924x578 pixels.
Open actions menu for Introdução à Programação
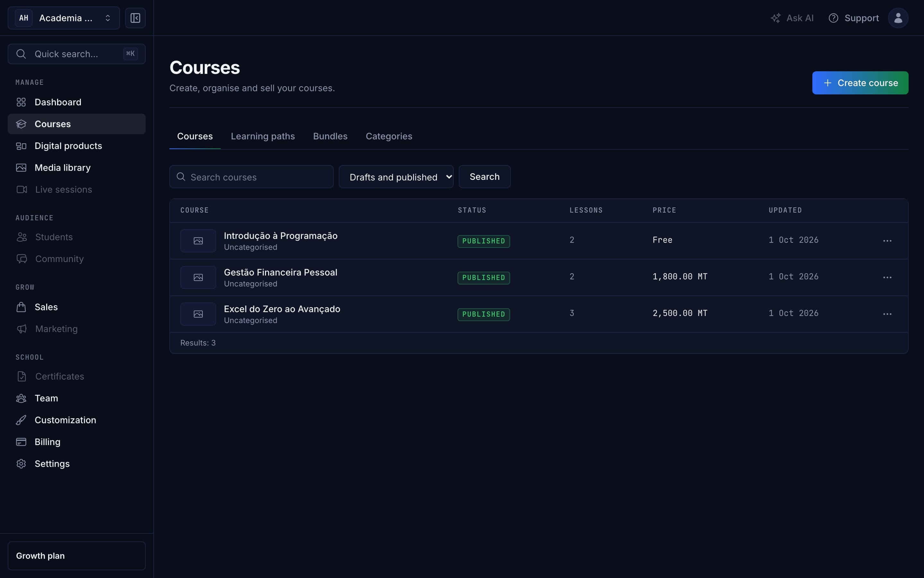[887, 241]
